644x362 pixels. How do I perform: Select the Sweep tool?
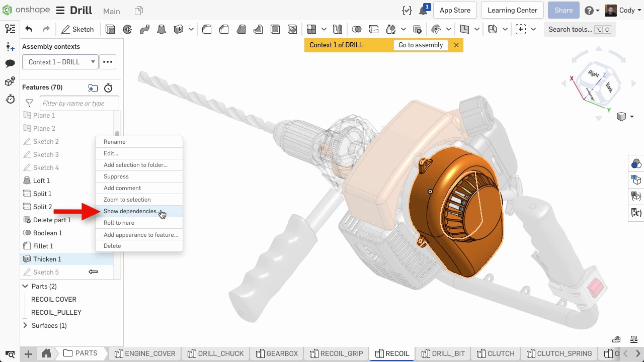pyautogui.click(x=144, y=29)
